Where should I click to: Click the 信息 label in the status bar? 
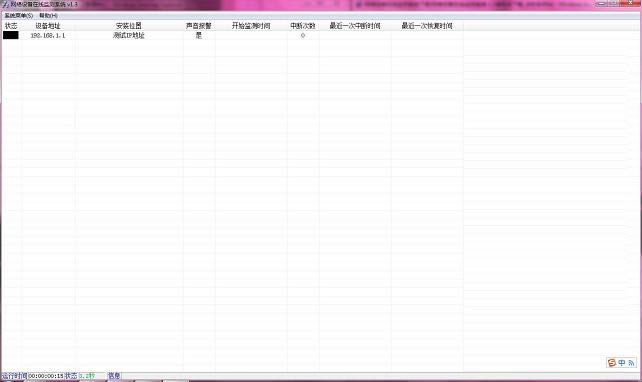tap(114, 375)
